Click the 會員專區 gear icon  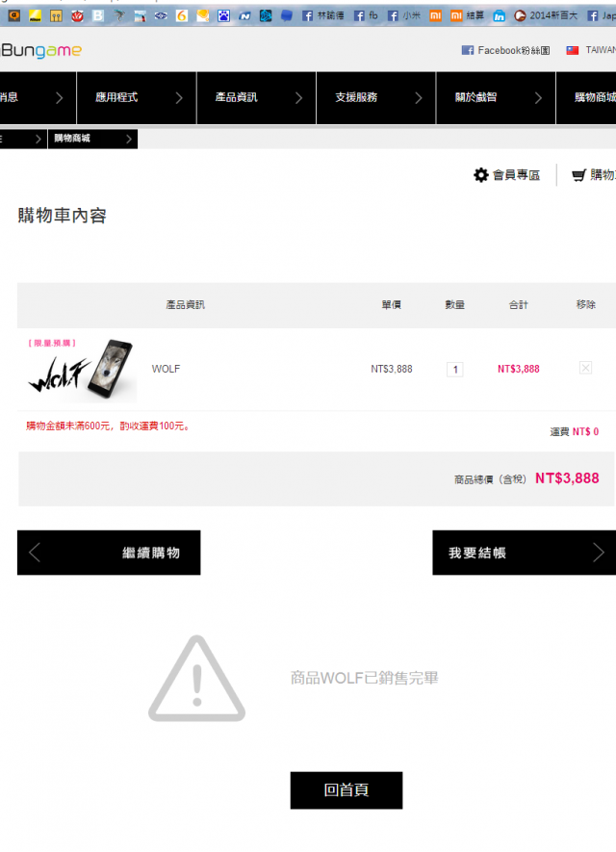(x=480, y=175)
